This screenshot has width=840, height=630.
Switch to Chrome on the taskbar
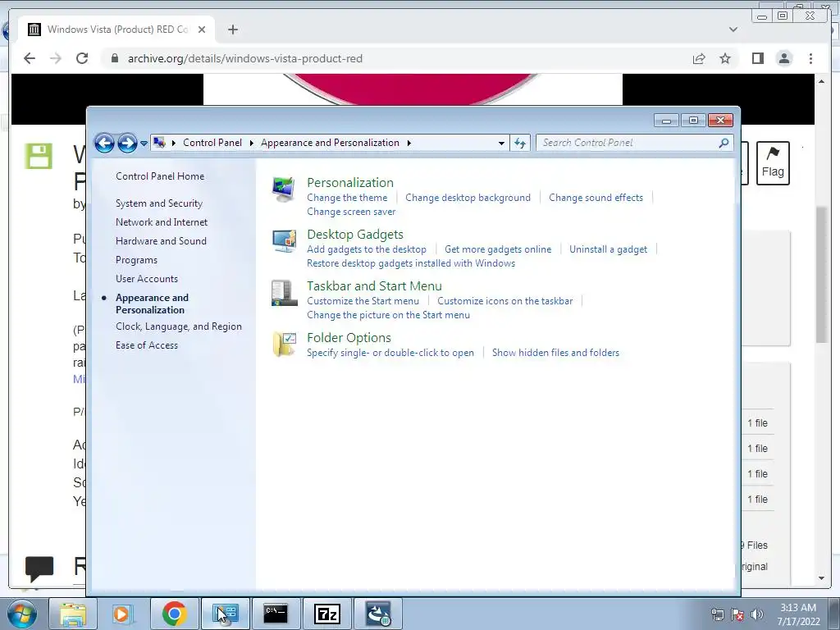click(x=174, y=614)
